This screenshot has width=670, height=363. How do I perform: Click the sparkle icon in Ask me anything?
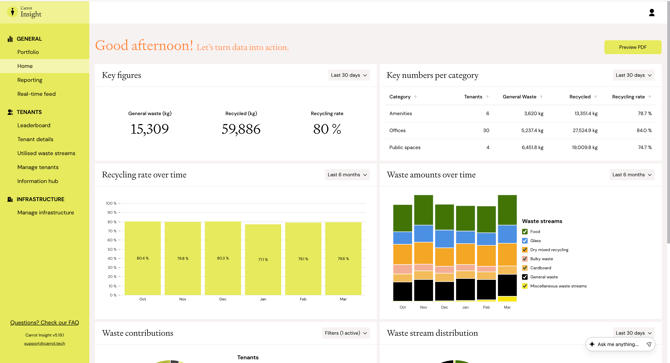[x=592, y=344]
